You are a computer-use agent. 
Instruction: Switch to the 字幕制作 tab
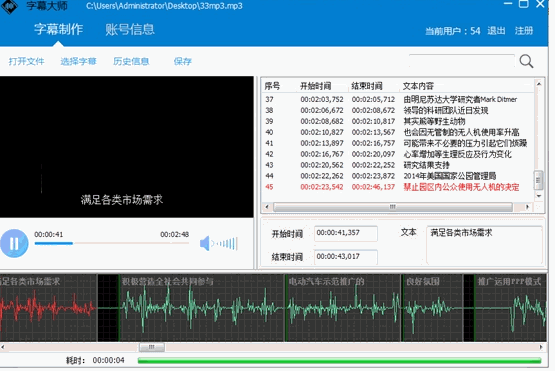point(59,29)
